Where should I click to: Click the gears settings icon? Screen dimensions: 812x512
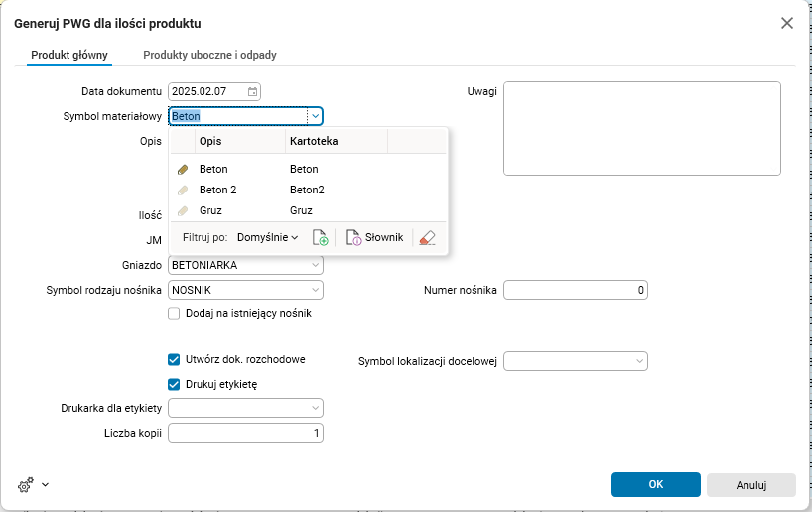pos(27,485)
